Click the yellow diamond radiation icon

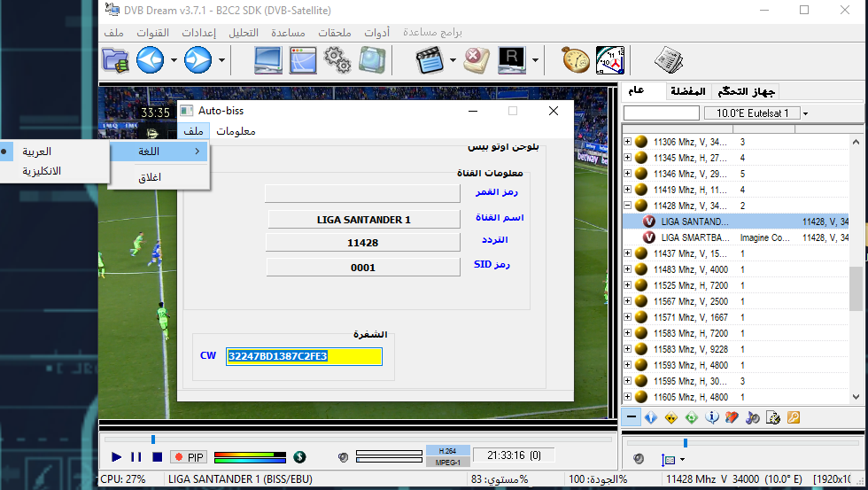pos(671,417)
